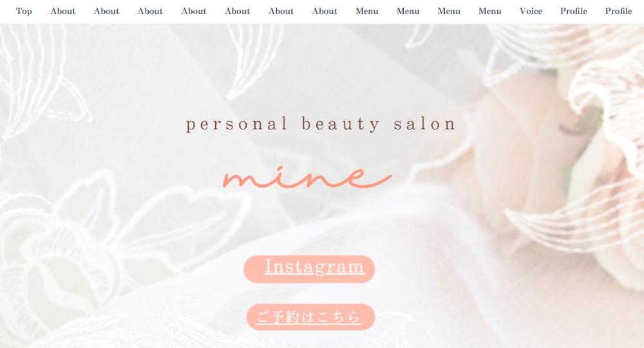Viewport: 644px width, 348px height.
Task: Select the last Profile nav link
Action: click(618, 11)
